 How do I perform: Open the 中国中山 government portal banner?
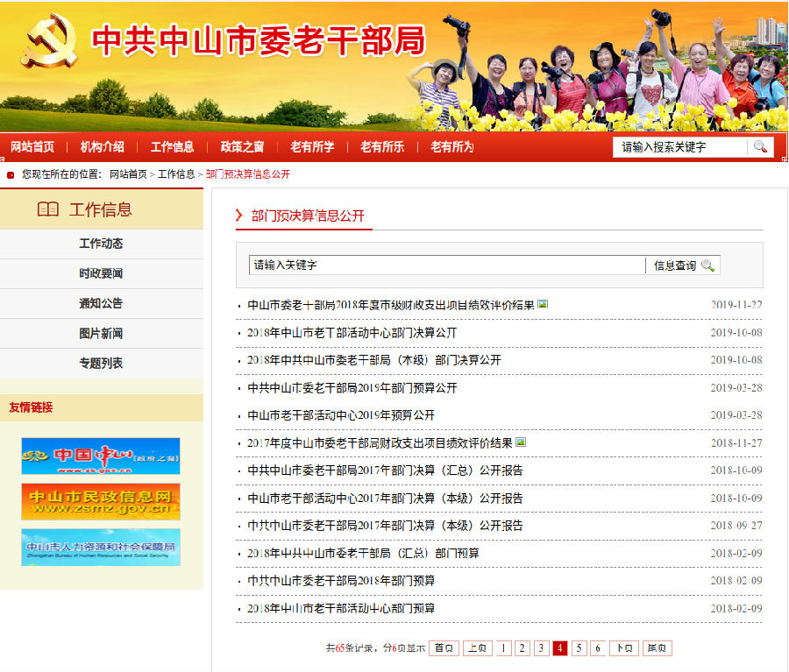[x=101, y=456]
